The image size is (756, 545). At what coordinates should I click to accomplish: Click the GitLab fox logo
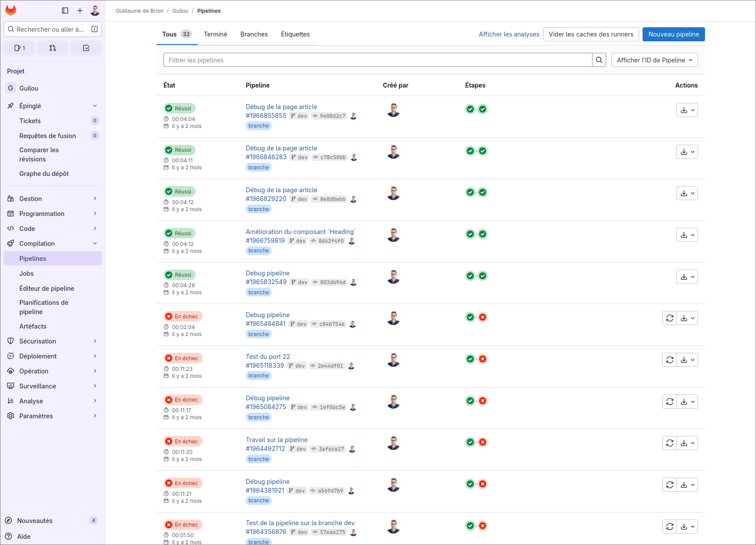click(11, 11)
